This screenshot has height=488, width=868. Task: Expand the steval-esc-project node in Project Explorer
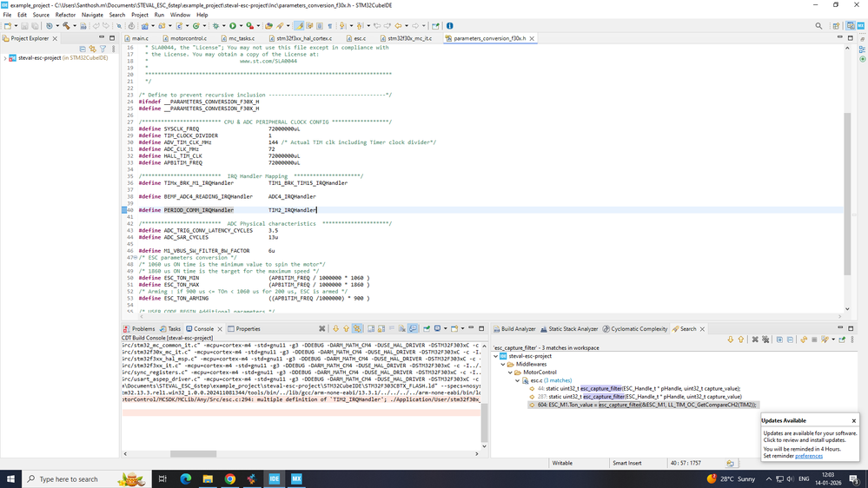click(x=5, y=58)
